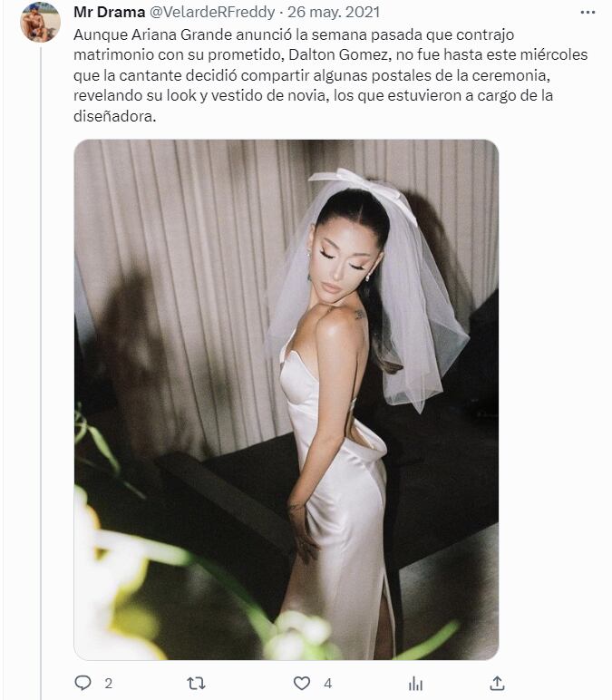The image size is (612, 700).
Task: Enlarge the attached wedding dress photo
Action: point(287,400)
